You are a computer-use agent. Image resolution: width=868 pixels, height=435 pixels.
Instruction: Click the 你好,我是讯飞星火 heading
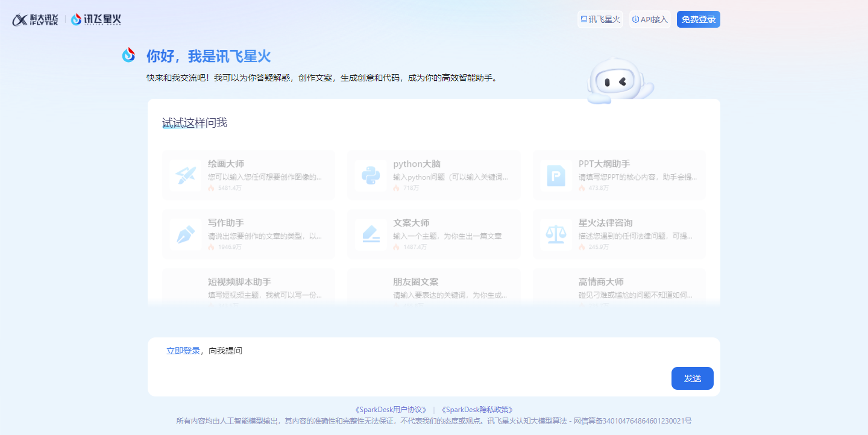(209, 57)
